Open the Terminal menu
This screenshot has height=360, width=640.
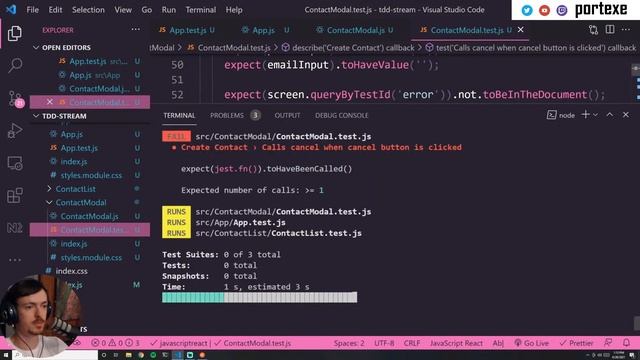pyautogui.click(x=201, y=10)
